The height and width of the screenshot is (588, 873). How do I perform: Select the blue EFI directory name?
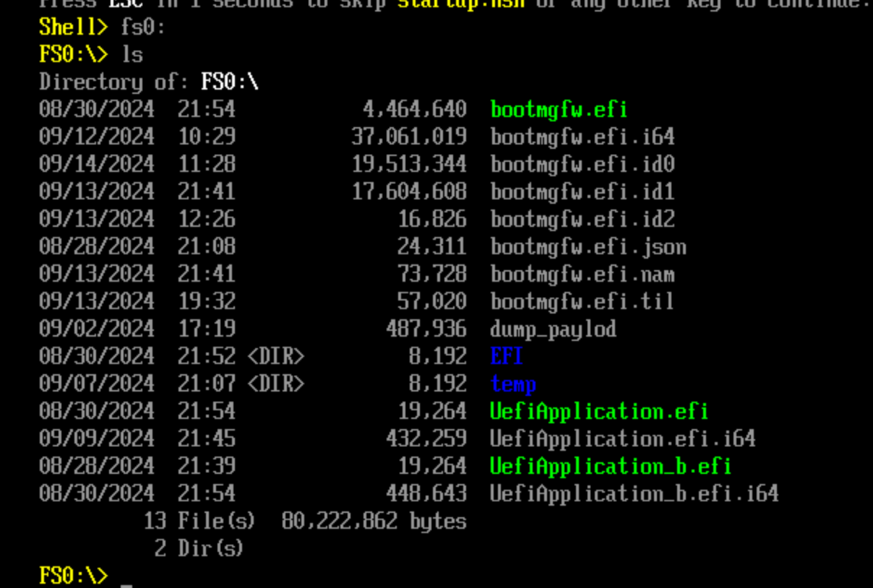[507, 357]
